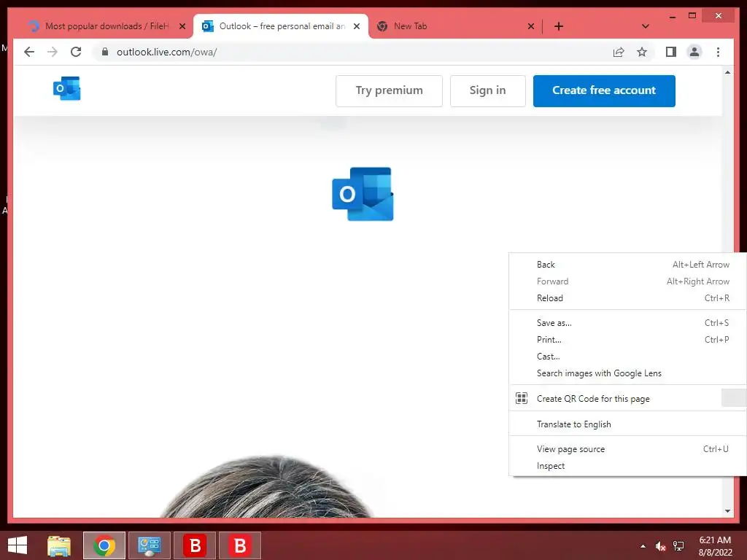This screenshot has width=747, height=560.
Task: Click the Try premium button
Action: (x=390, y=90)
